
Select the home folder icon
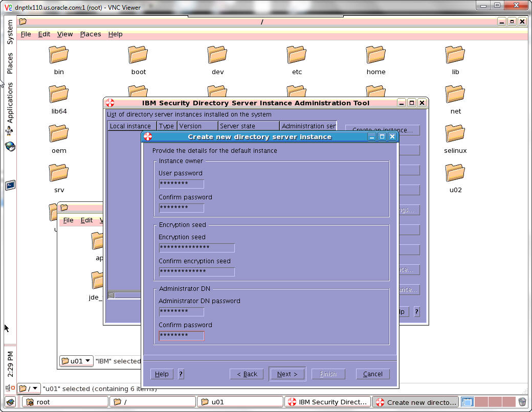376,55
